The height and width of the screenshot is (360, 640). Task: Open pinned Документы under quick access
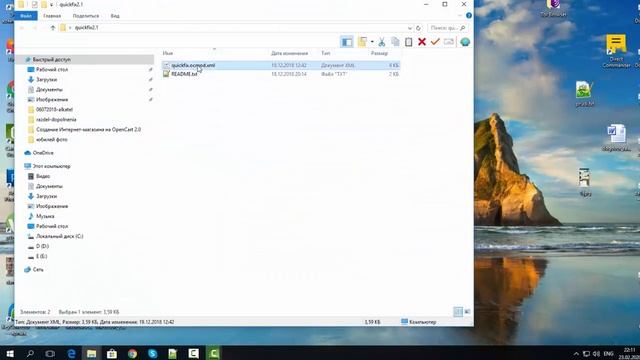[x=49, y=89]
